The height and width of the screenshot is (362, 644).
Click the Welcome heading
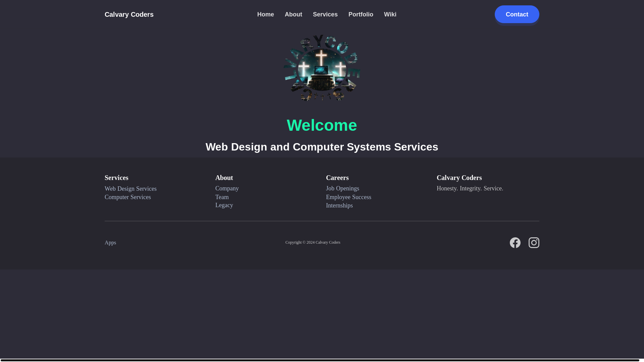pos(322,125)
